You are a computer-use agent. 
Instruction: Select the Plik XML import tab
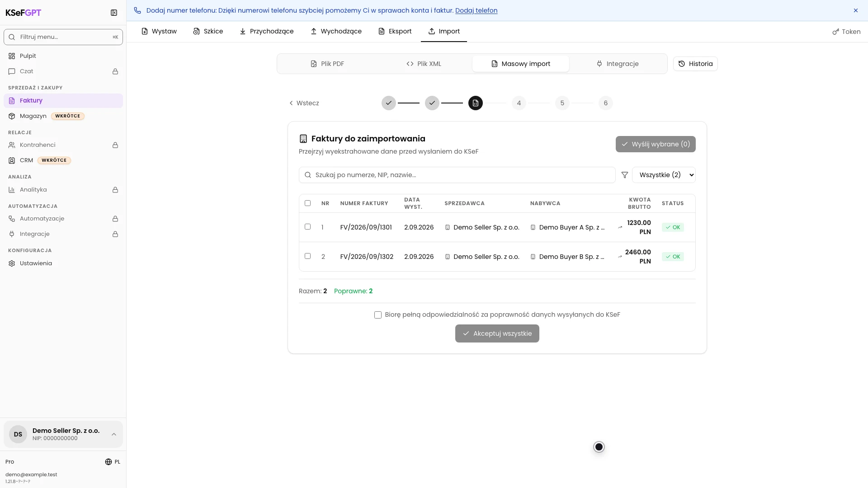[x=424, y=64]
